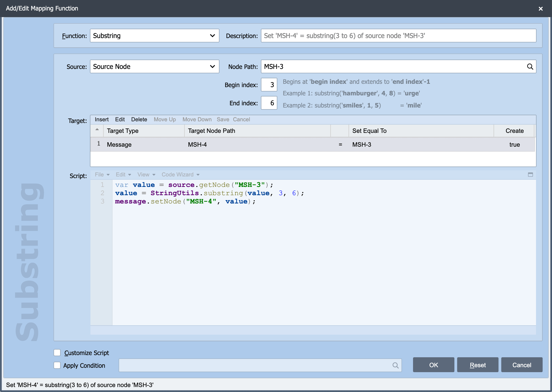Click the OK button

pos(433,365)
